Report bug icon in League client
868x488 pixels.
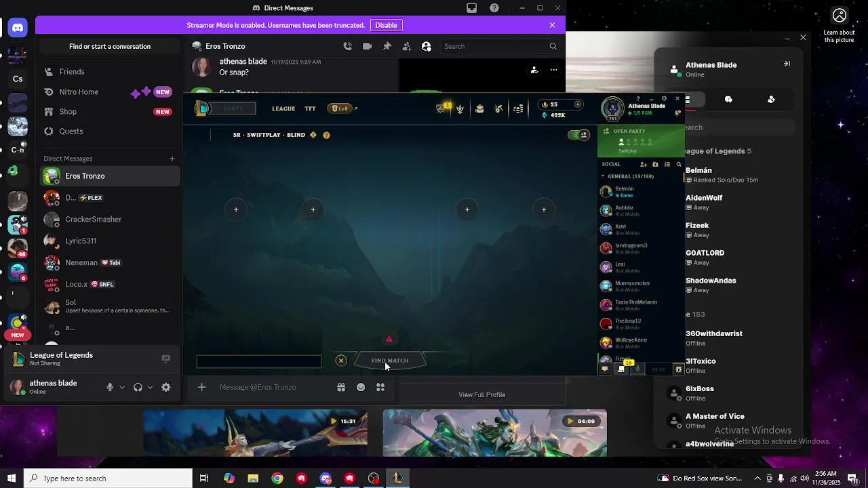[x=678, y=369]
